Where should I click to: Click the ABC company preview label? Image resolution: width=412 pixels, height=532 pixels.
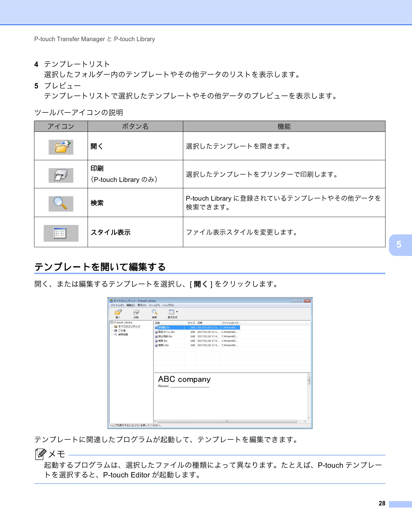[184, 379]
